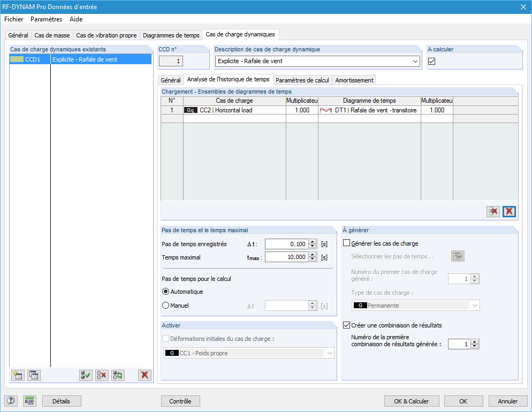Decrease the saved time step Δt value
Image resolution: width=532 pixels, height=412 pixels.
click(x=313, y=247)
